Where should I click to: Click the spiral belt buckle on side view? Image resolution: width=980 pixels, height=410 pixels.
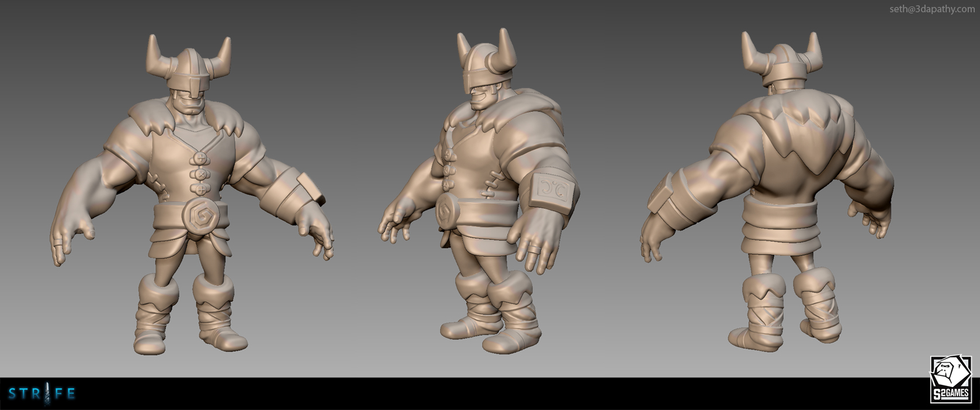click(447, 211)
